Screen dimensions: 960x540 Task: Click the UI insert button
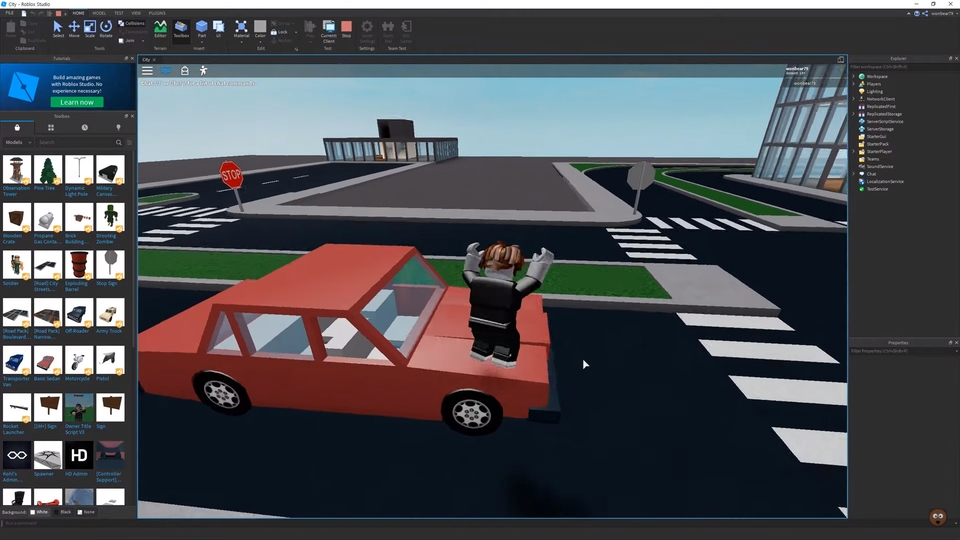point(218,29)
